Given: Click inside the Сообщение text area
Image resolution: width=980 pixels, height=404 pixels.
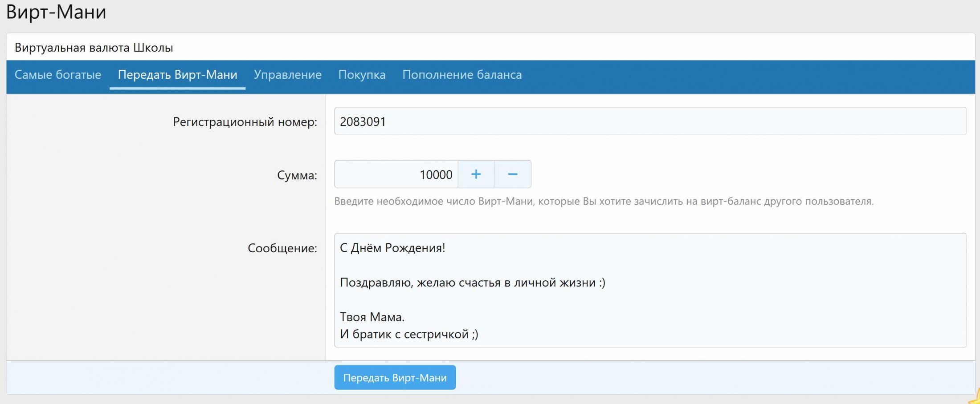Looking at the screenshot, I should [650, 290].
